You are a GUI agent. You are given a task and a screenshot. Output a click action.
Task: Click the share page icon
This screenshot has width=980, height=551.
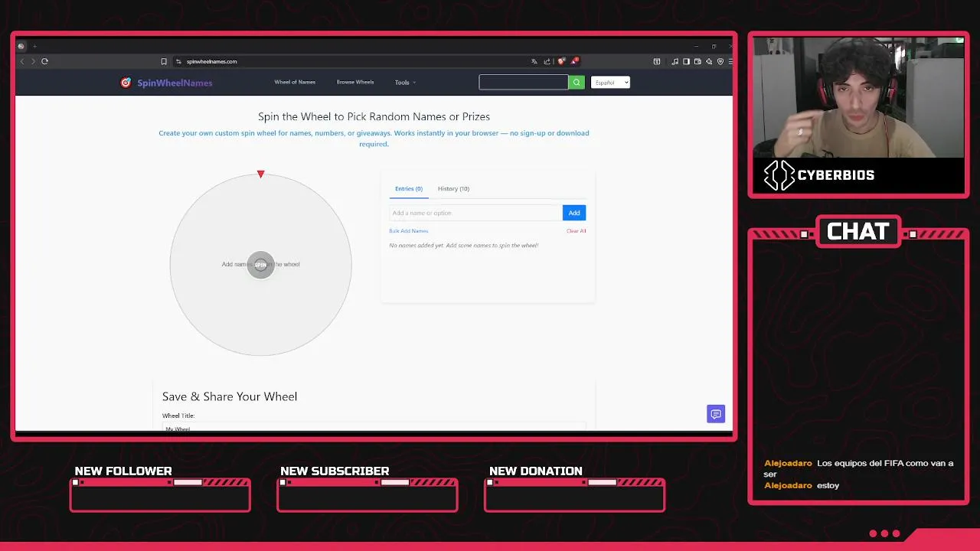pyautogui.click(x=547, y=61)
